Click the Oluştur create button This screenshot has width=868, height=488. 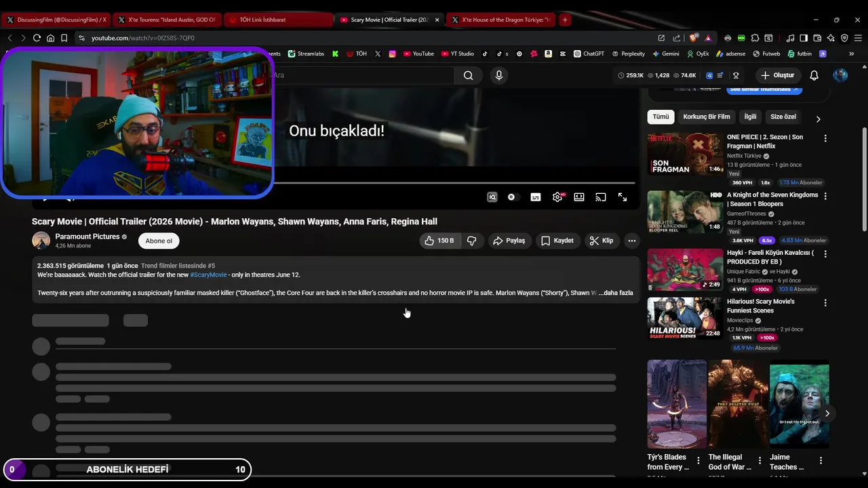click(777, 75)
